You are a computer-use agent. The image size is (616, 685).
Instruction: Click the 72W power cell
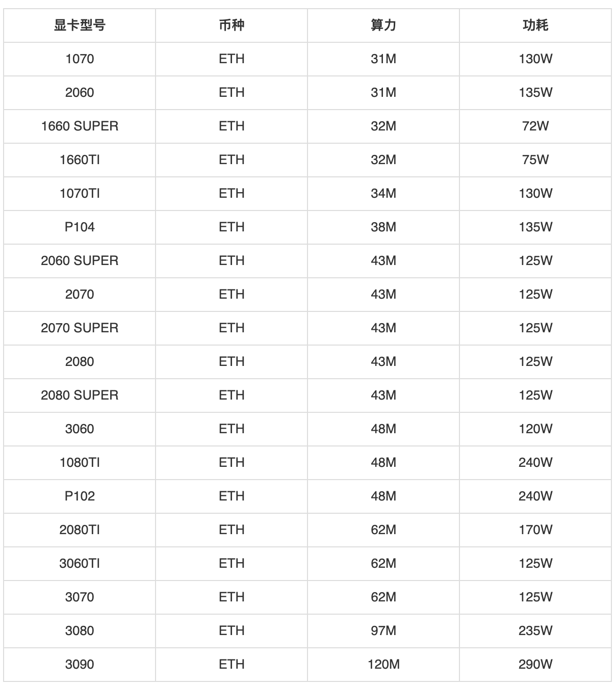click(535, 126)
